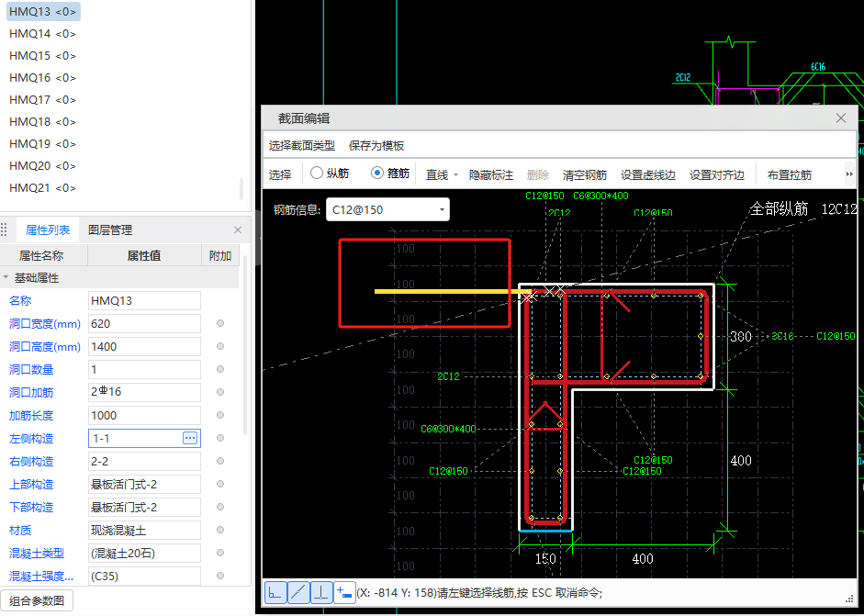Click 设置虚线边 in the toolbar
Screen dimensions: 864x616
648,174
